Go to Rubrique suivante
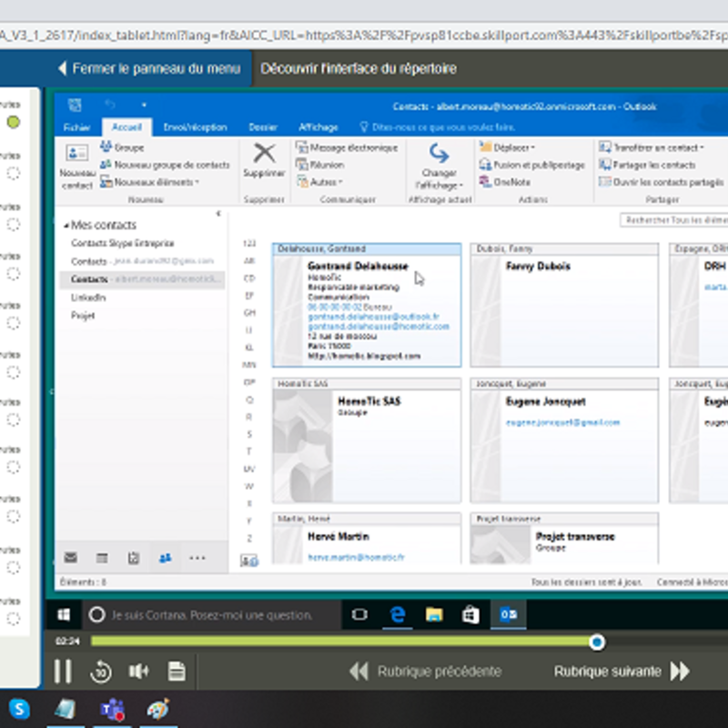 622,672
